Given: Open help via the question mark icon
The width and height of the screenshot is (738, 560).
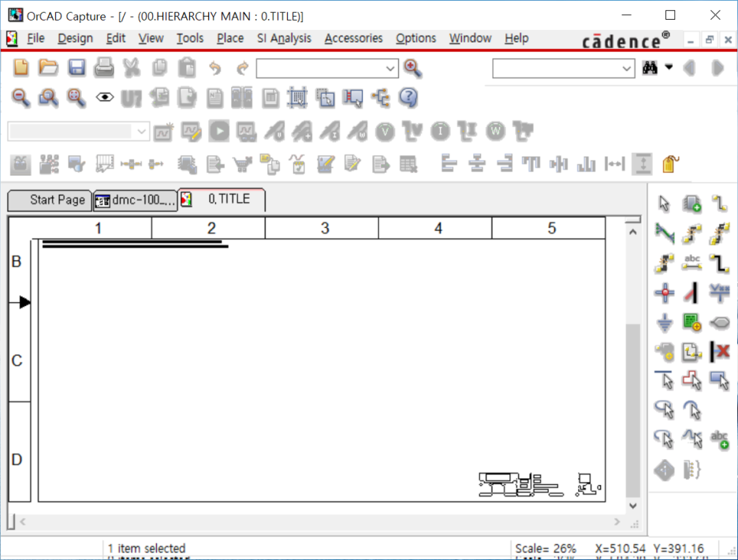Looking at the screenshot, I should coord(408,98).
